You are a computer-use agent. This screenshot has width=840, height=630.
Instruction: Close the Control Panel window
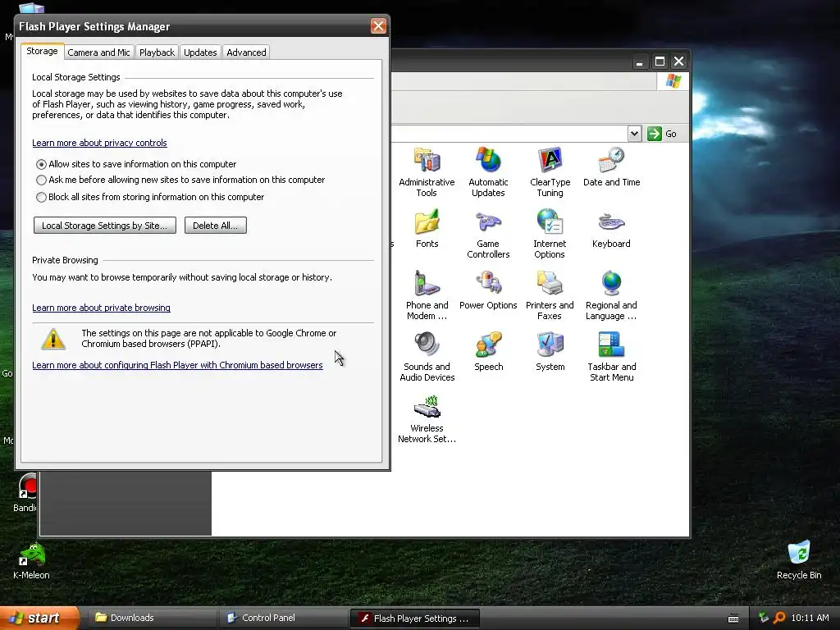(678, 62)
